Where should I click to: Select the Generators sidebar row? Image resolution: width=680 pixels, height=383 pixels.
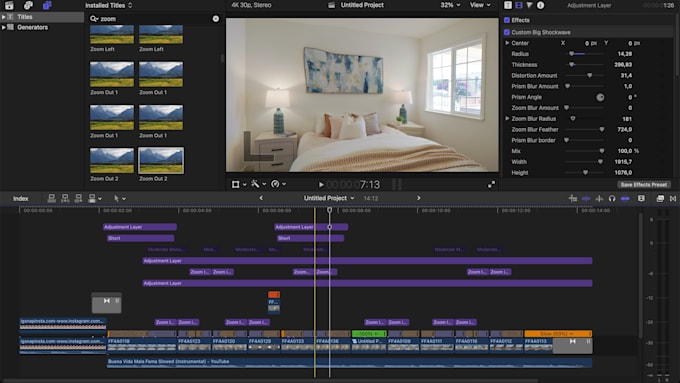click(x=42, y=27)
